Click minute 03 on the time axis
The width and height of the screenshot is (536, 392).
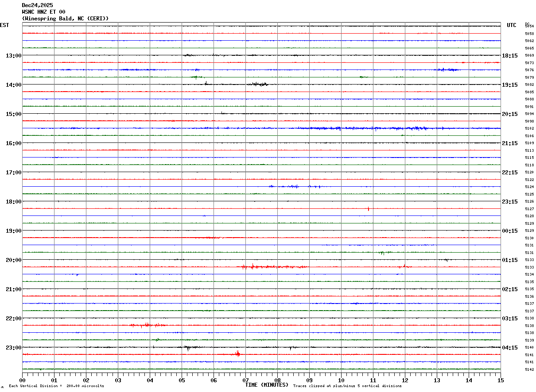118,380
